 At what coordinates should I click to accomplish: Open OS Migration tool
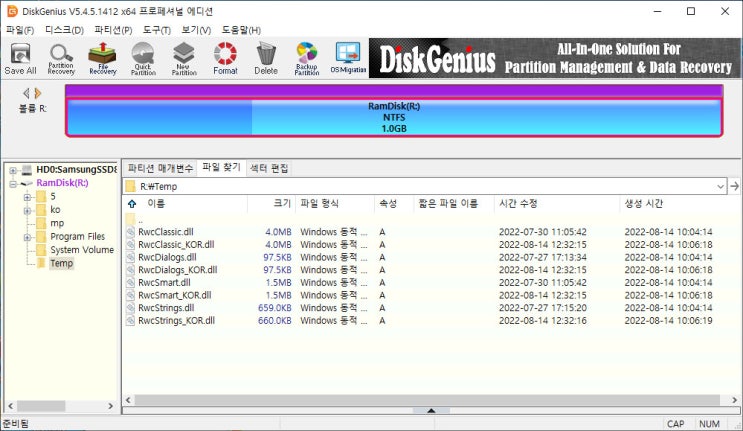coord(348,59)
